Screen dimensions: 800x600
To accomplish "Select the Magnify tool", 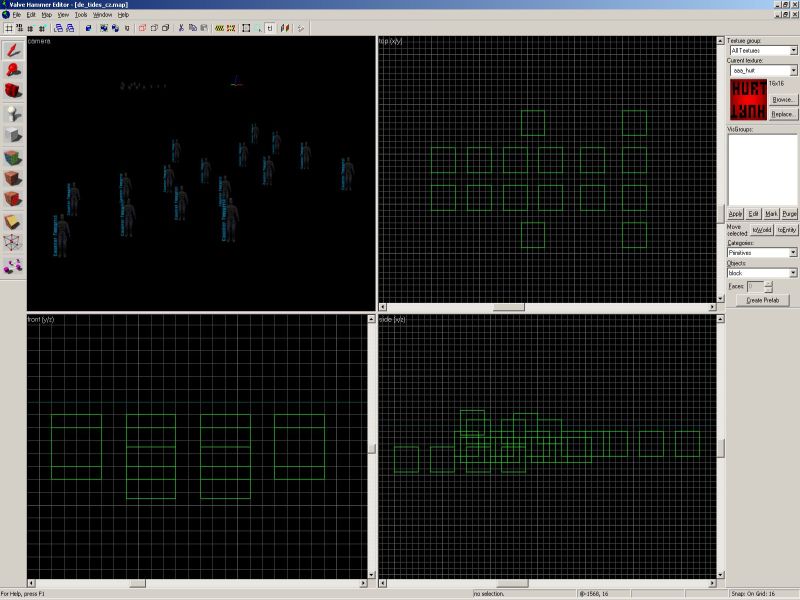I will click(x=13, y=69).
